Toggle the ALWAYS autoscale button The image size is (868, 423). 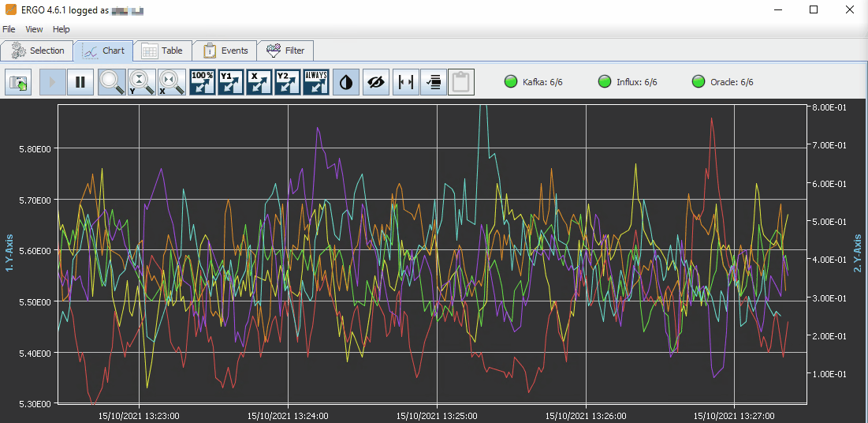316,82
